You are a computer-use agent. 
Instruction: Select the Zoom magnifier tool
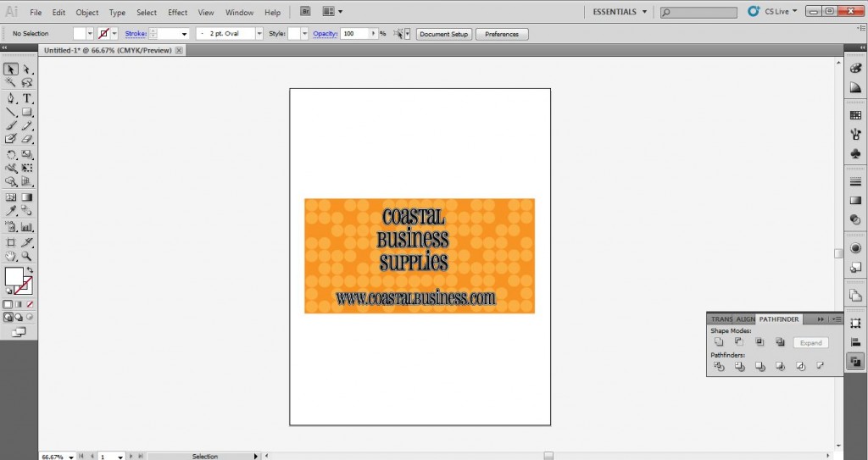point(26,256)
